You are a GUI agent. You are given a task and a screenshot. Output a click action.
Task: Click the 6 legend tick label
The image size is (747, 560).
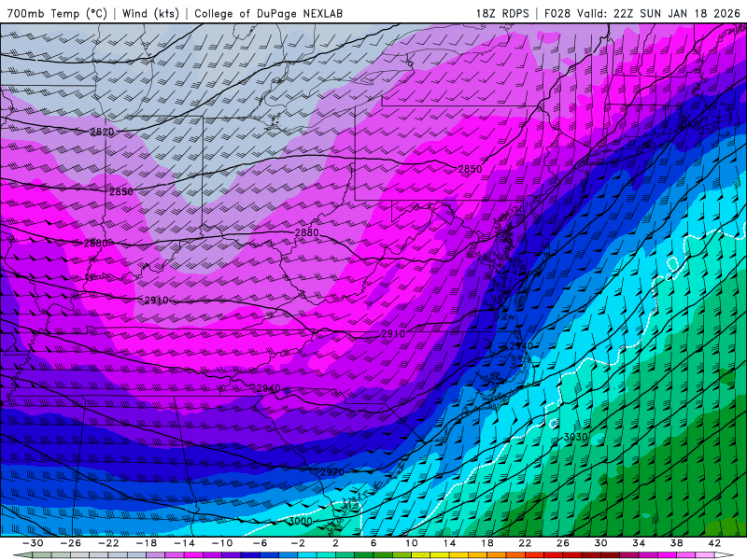pos(373,543)
